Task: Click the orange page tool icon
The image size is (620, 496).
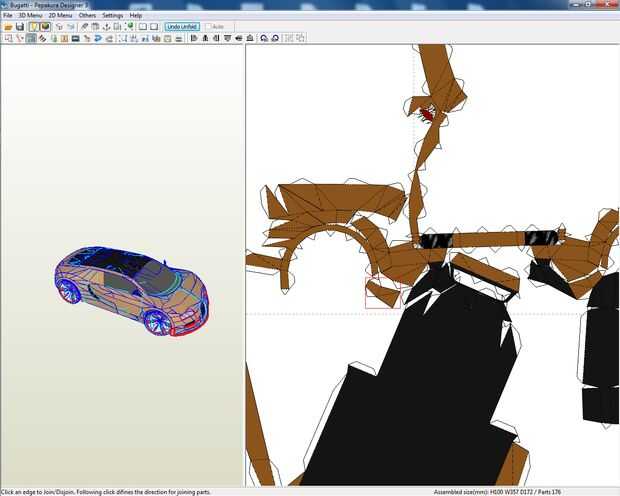Action: [64, 38]
